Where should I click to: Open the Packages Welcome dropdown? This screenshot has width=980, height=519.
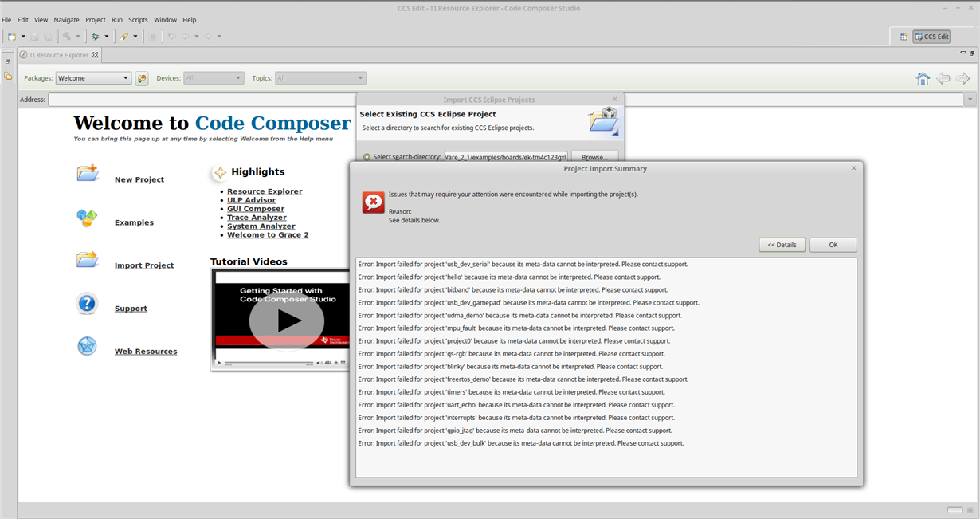93,78
